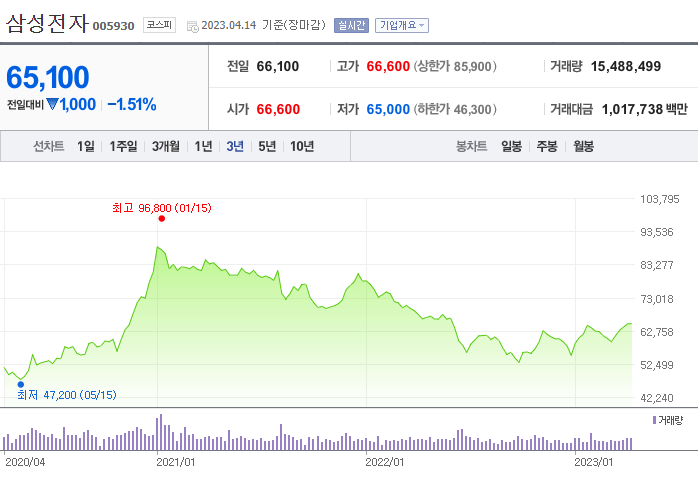Screen dimensions: 698x490
Task: Click the current price 65,100
Action: [48, 77]
